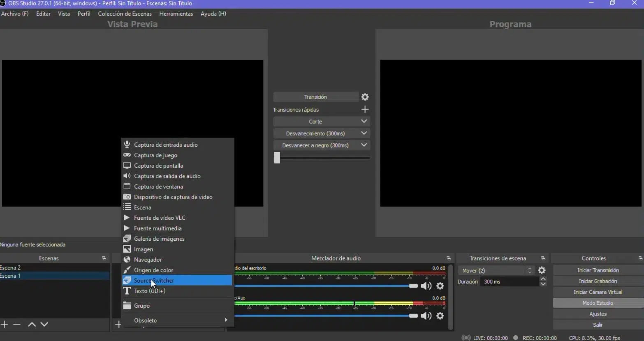Viewport: 644px width, 341px height.
Task: Add a new scene with plus icon
Action: click(x=5, y=325)
